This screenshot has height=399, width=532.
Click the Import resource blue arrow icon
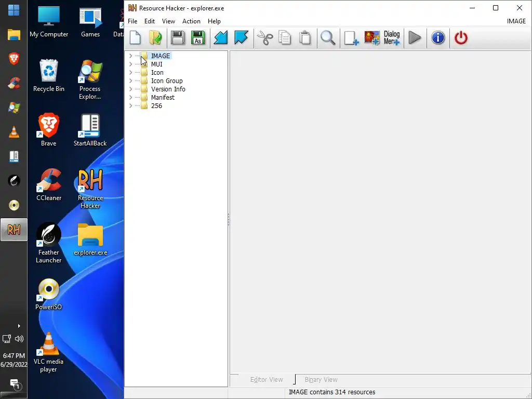coord(241,37)
